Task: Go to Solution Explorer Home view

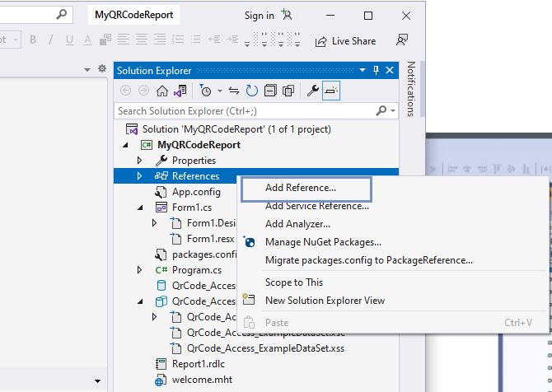Action: pos(162,91)
